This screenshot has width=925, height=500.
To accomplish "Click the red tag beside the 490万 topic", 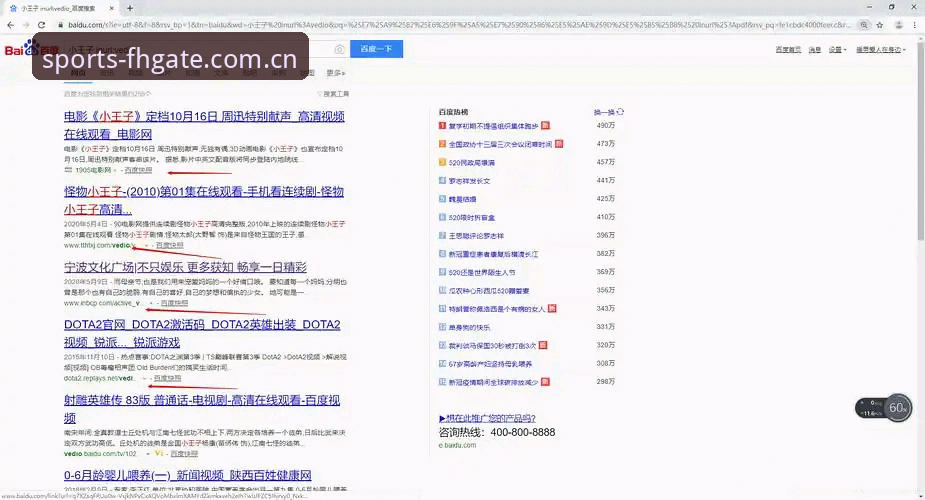I will [x=545, y=126].
